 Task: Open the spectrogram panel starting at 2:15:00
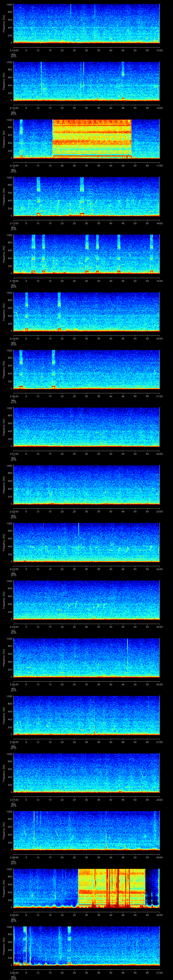[x=86, y=81]
